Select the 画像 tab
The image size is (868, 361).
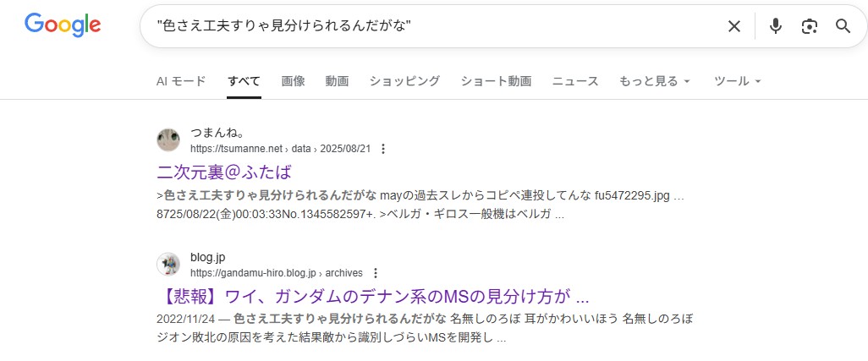pos(293,81)
